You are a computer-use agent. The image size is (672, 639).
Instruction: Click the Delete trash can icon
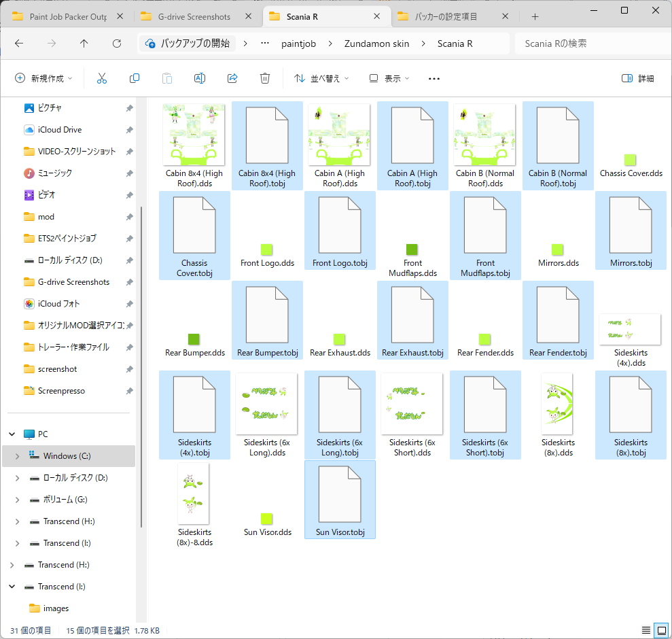point(265,78)
